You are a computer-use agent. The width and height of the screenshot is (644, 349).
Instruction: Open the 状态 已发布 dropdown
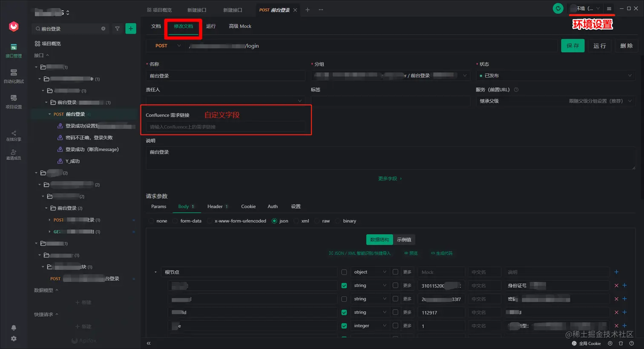[x=555, y=75]
